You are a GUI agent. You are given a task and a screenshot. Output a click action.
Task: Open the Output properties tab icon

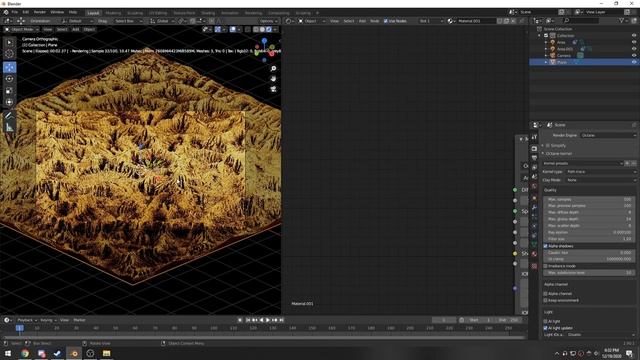(534, 158)
